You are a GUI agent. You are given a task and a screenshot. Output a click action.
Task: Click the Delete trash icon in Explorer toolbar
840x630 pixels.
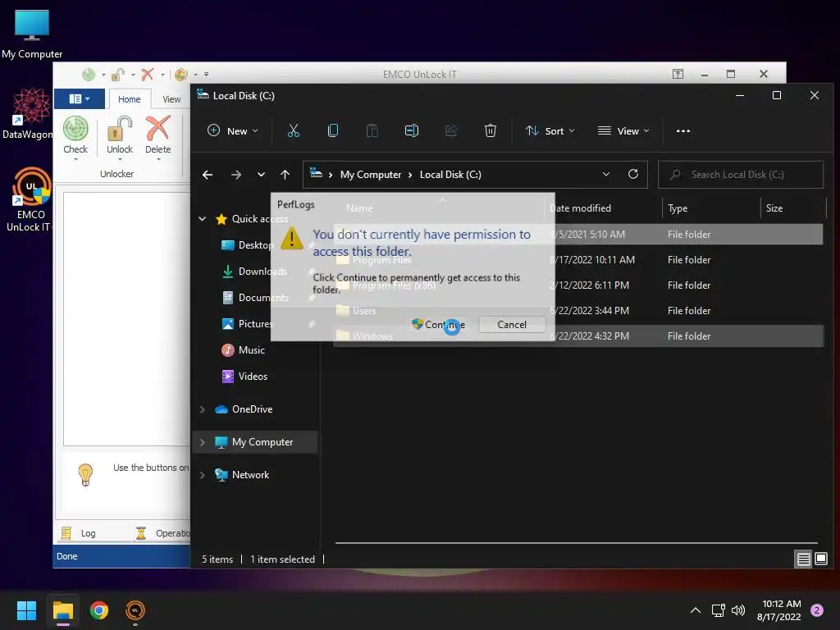coord(491,130)
